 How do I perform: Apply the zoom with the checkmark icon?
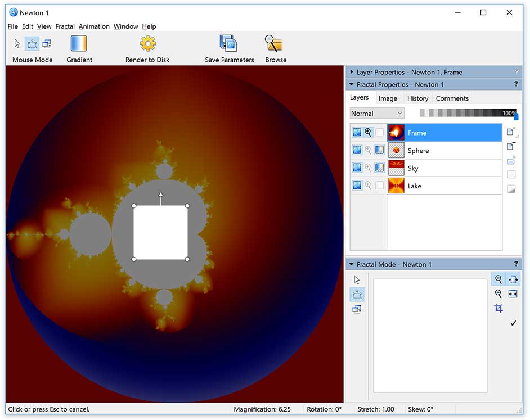[x=513, y=323]
